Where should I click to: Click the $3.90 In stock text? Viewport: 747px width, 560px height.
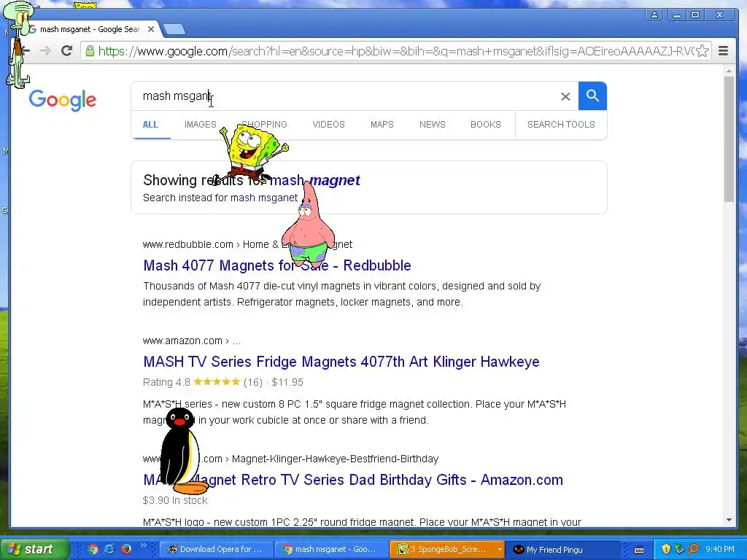tap(175, 500)
